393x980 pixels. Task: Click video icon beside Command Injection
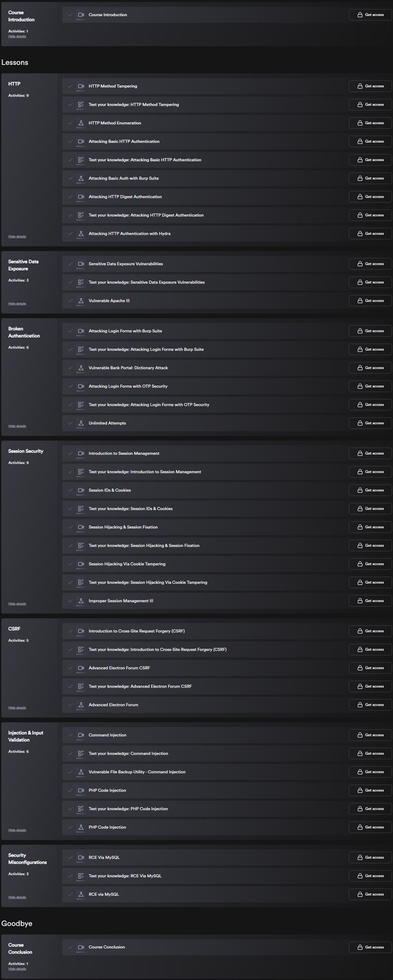click(81, 735)
